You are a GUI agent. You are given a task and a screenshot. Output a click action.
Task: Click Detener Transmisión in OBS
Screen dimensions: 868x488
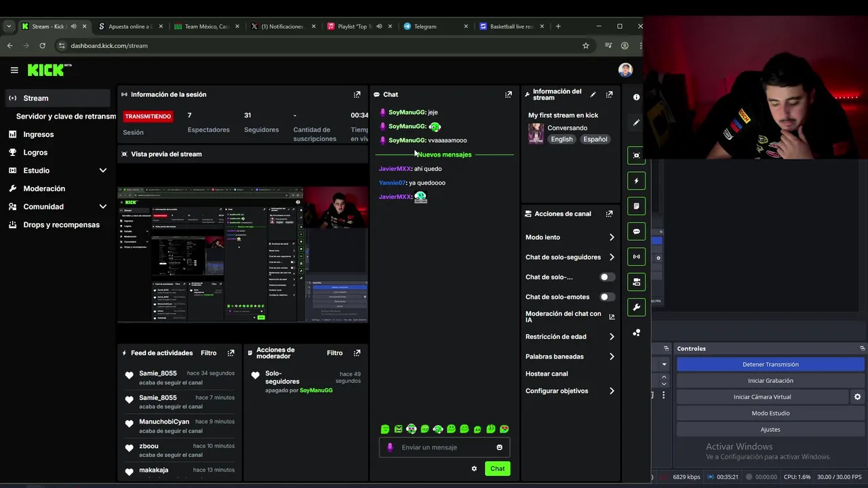pos(770,365)
